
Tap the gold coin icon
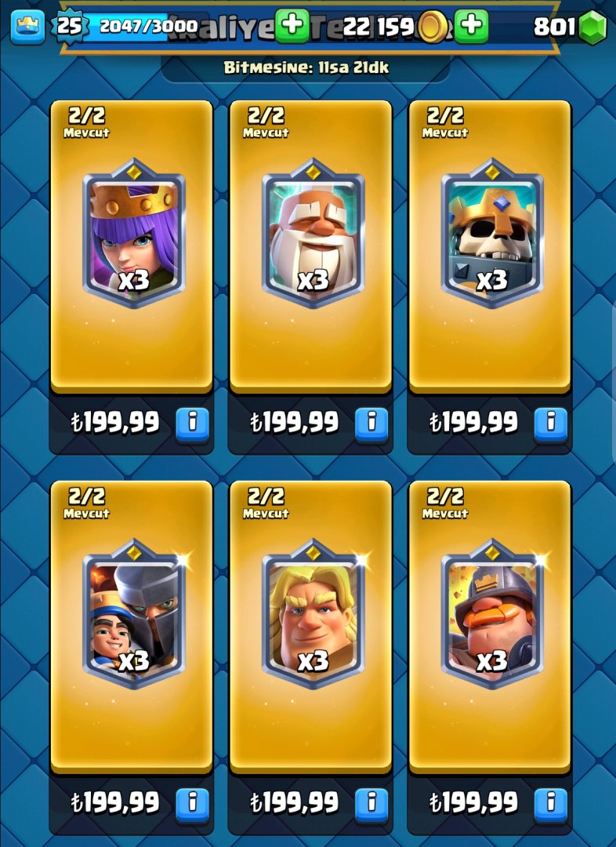433,27
